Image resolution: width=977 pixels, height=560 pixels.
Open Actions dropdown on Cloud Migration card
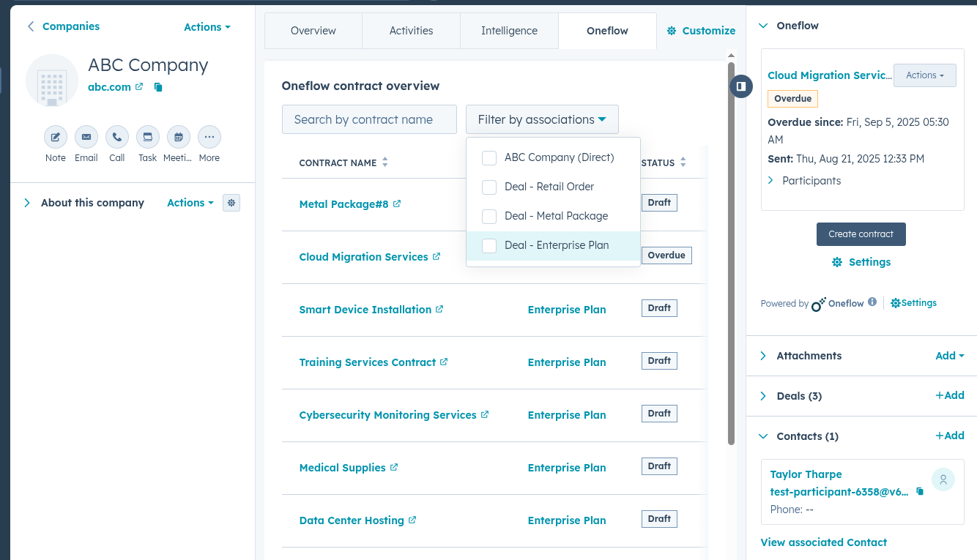click(x=925, y=75)
